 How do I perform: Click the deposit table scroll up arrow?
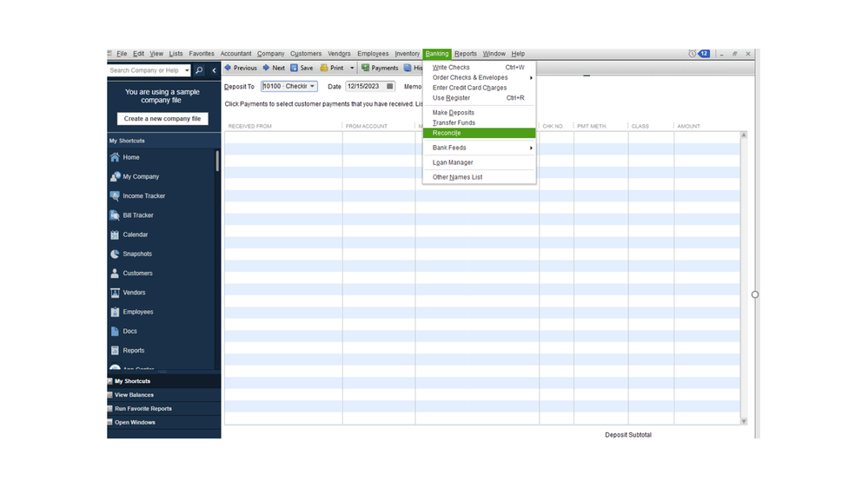coord(744,135)
